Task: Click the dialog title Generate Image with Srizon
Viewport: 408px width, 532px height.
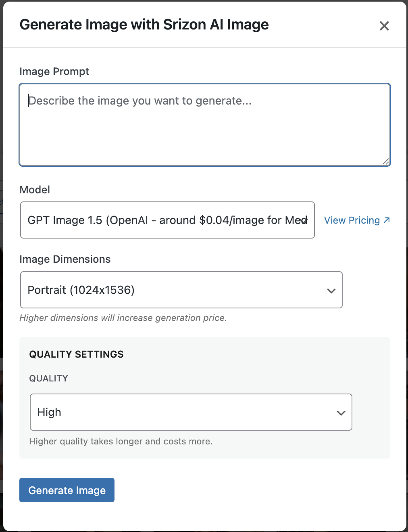Action: [144, 25]
